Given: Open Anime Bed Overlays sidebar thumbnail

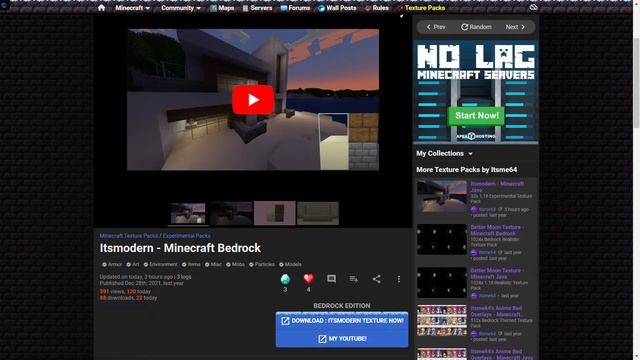Looking at the screenshot, I should pos(442,320).
